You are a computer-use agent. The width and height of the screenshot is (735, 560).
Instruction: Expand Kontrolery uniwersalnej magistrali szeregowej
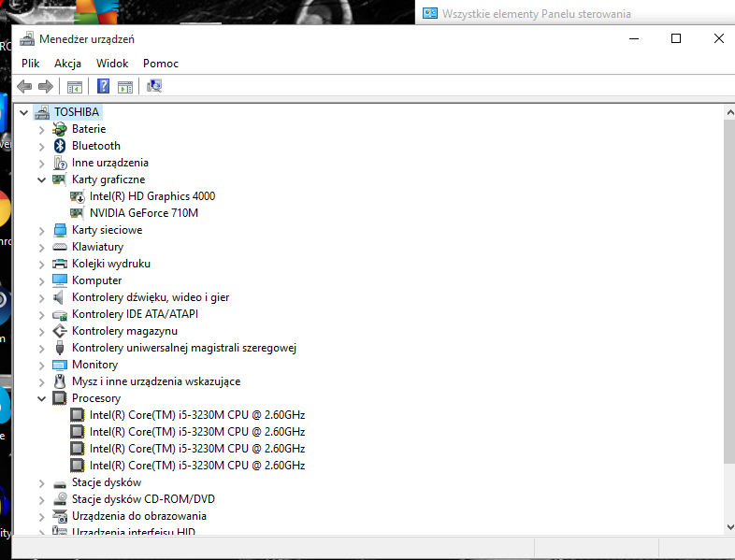[x=42, y=349]
